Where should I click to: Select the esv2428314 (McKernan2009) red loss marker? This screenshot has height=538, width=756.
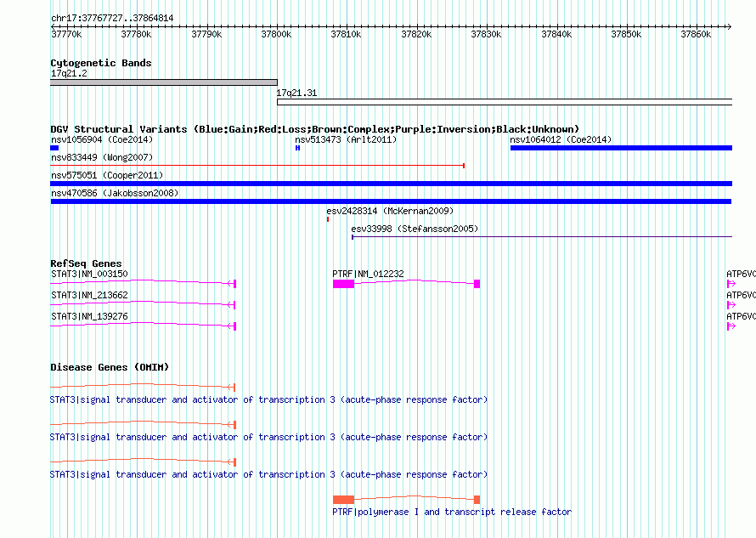click(x=328, y=219)
